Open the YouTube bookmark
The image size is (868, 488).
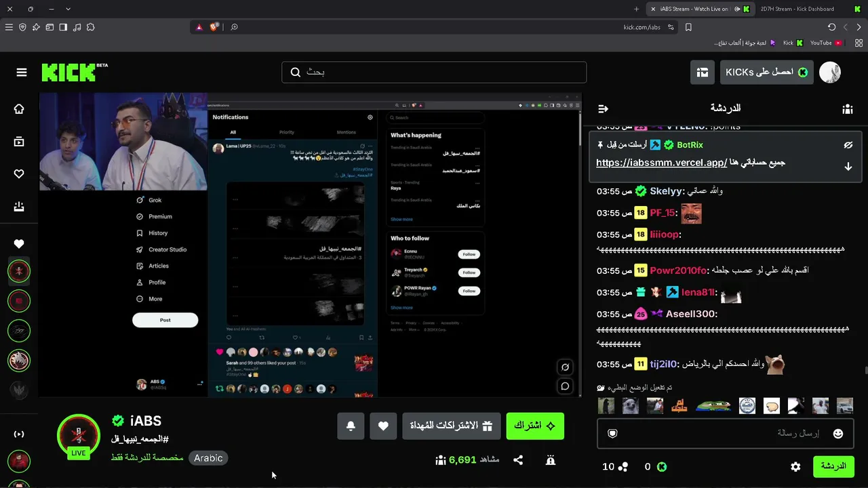tap(826, 43)
